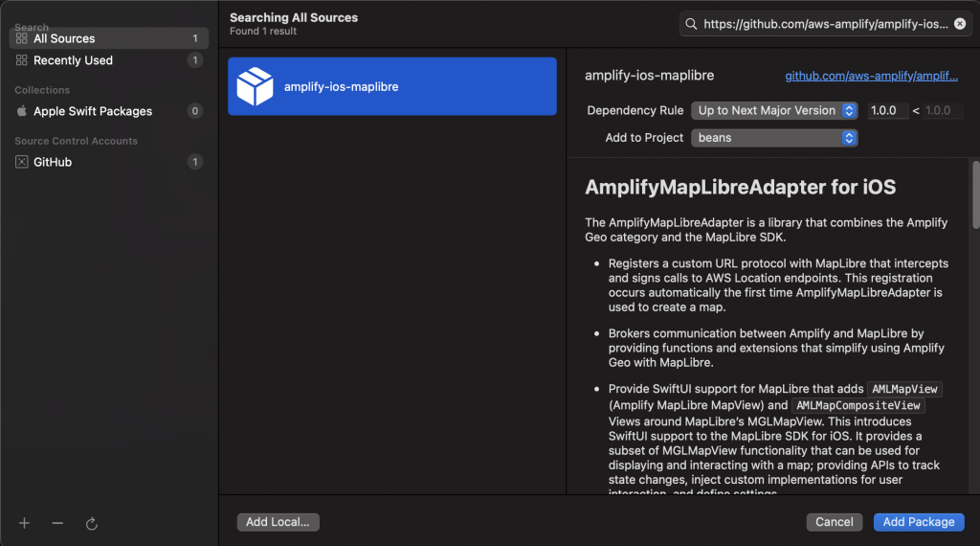The height and width of the screenshot is (546, 980).
Task: Click the Apple Swift Packages count badge
Action: [x=195, y=111]
